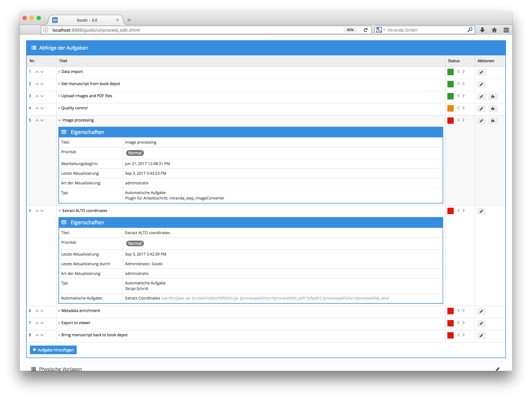Click the 90% zoom indicator
The image size is (532, 399).
pos(350,30)
